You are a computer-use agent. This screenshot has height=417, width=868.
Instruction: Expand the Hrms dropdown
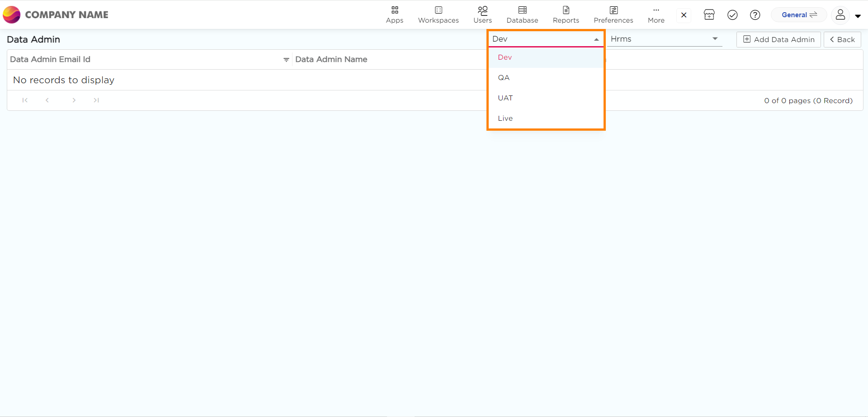(x=714, y=39)
